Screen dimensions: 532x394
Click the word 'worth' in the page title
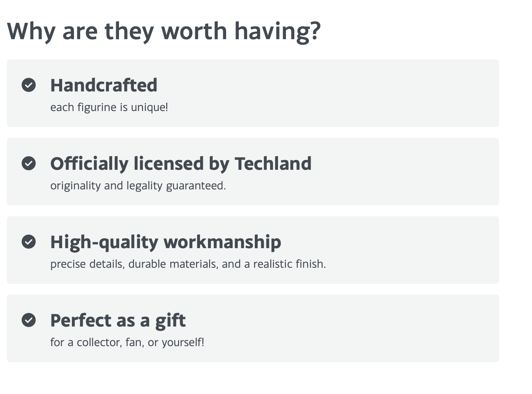194,31
